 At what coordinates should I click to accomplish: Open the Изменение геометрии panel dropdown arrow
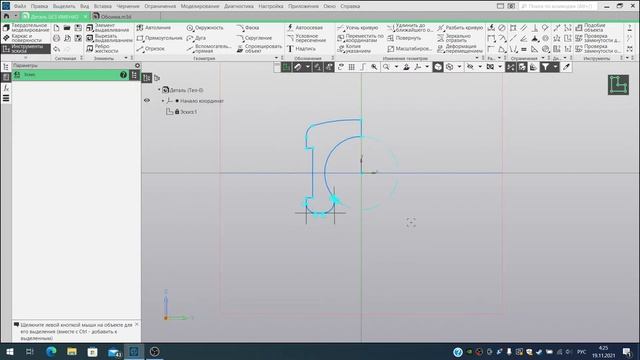point(477,58)
